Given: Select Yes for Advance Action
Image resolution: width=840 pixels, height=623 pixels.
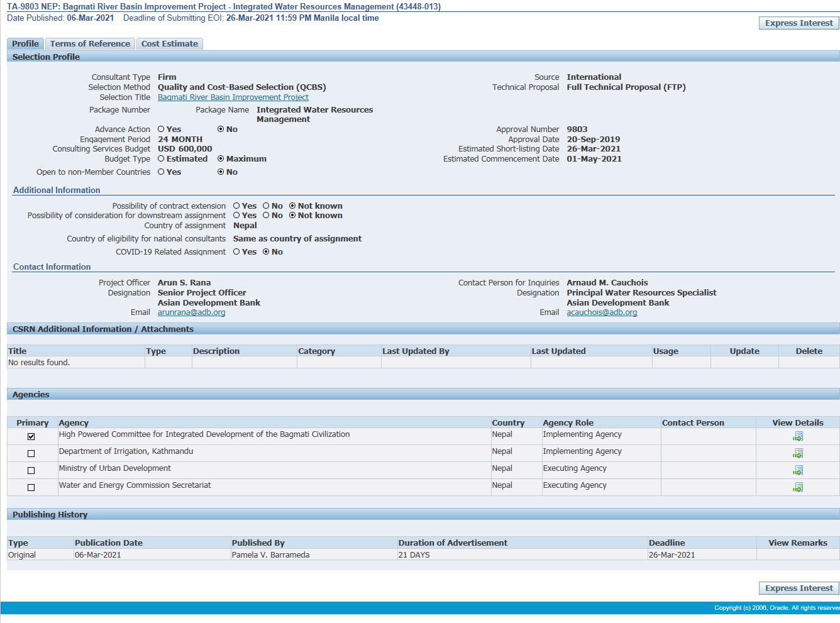Looking at the screenshot, I should tap(161, 129).
